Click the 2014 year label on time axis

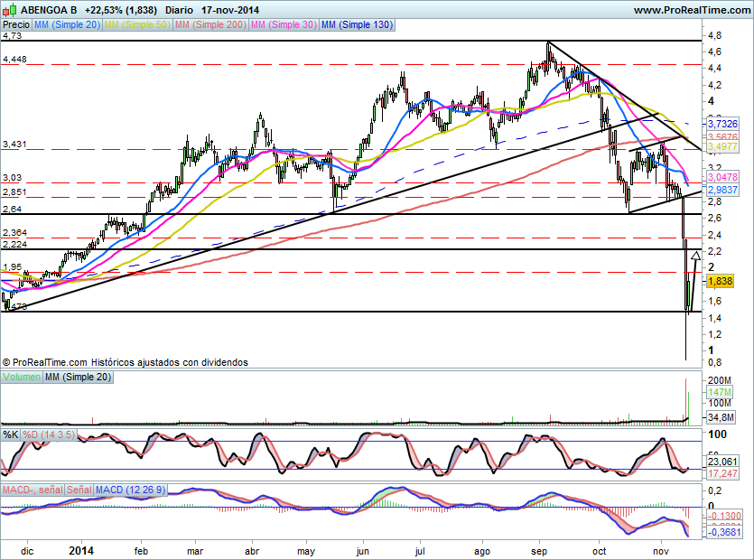pos(81,551)
